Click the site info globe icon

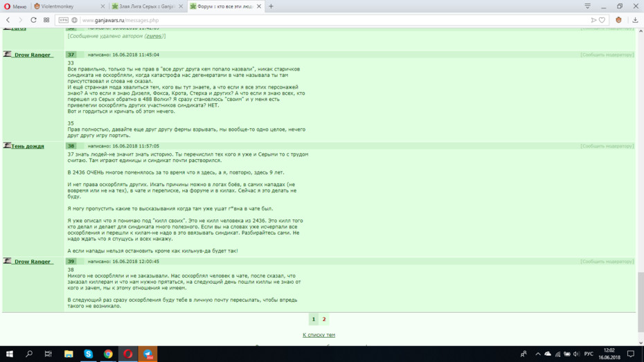point(74,20)
